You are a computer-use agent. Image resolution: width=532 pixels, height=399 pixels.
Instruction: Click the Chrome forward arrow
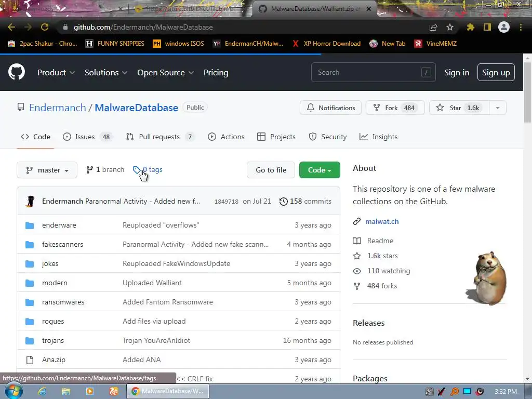(28, 27)
